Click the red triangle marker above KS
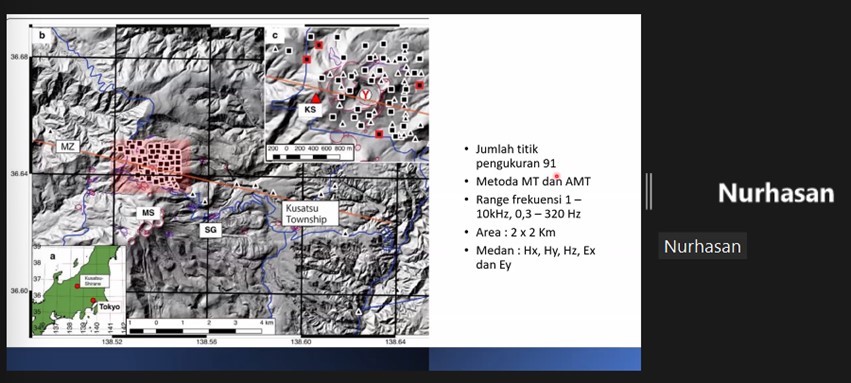The image size is (851, 383). [x=316, y=98]
